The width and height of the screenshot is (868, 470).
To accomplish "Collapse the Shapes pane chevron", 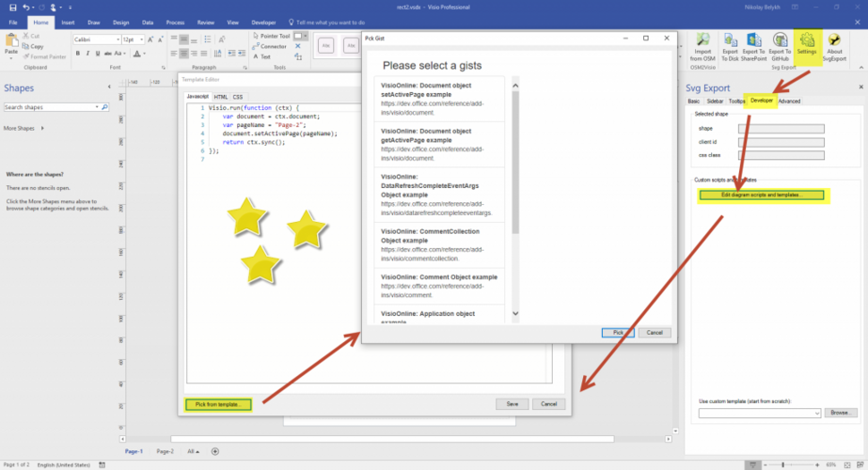I will pyautogui.click(x=109, y=86).
